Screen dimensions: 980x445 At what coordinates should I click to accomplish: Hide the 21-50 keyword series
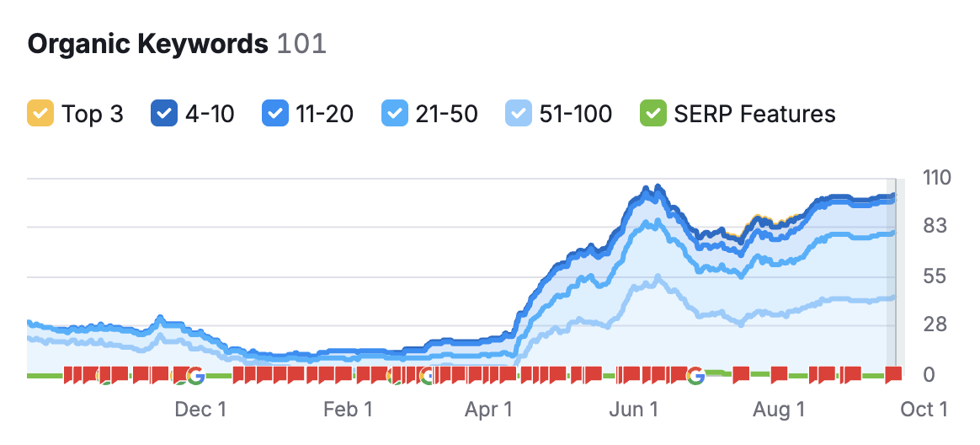click(x=393, y=113)
